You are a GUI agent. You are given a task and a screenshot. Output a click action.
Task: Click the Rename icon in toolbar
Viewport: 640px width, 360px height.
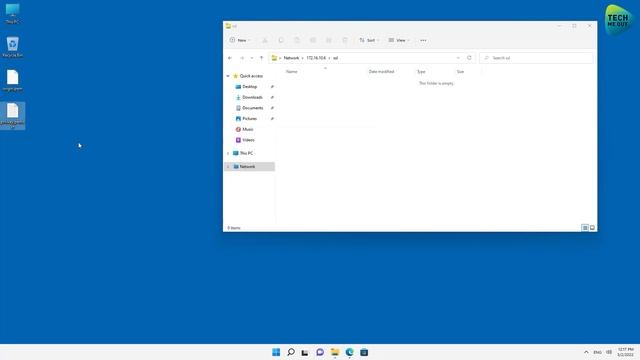(313, 40)
